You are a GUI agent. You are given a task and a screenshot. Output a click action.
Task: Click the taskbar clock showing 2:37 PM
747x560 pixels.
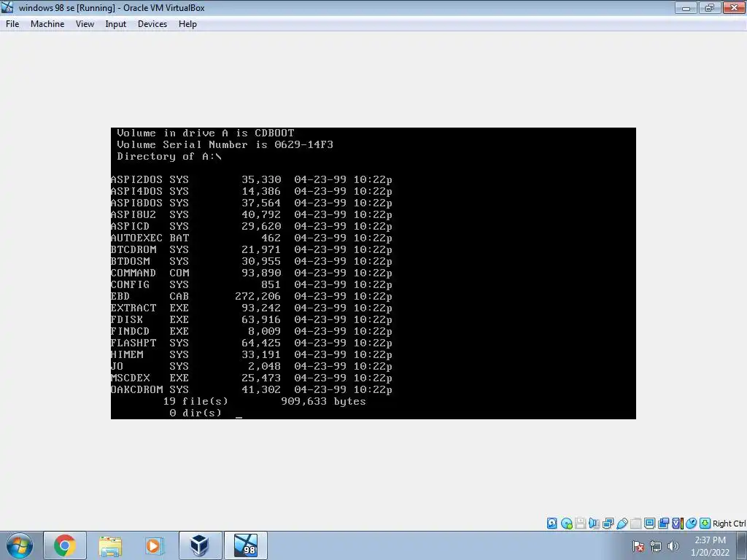pos(710,546)
